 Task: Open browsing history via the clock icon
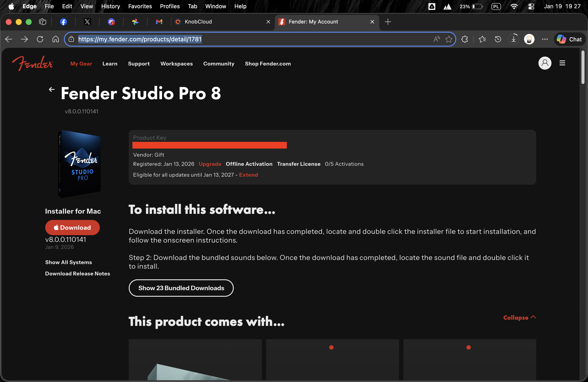(498, 39)
